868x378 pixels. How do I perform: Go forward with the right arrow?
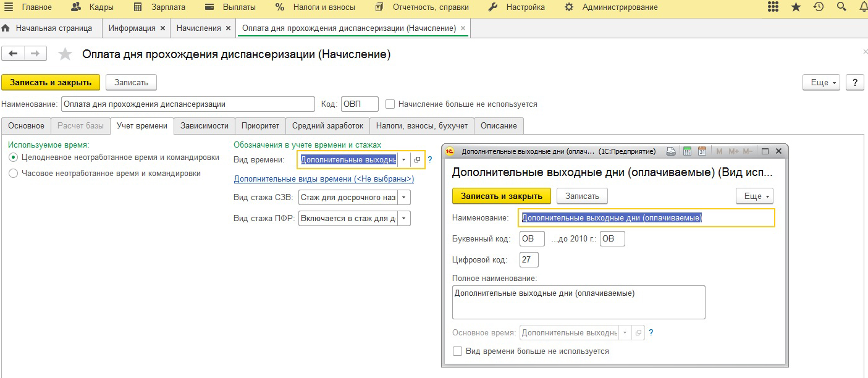(x=36, y=54)
